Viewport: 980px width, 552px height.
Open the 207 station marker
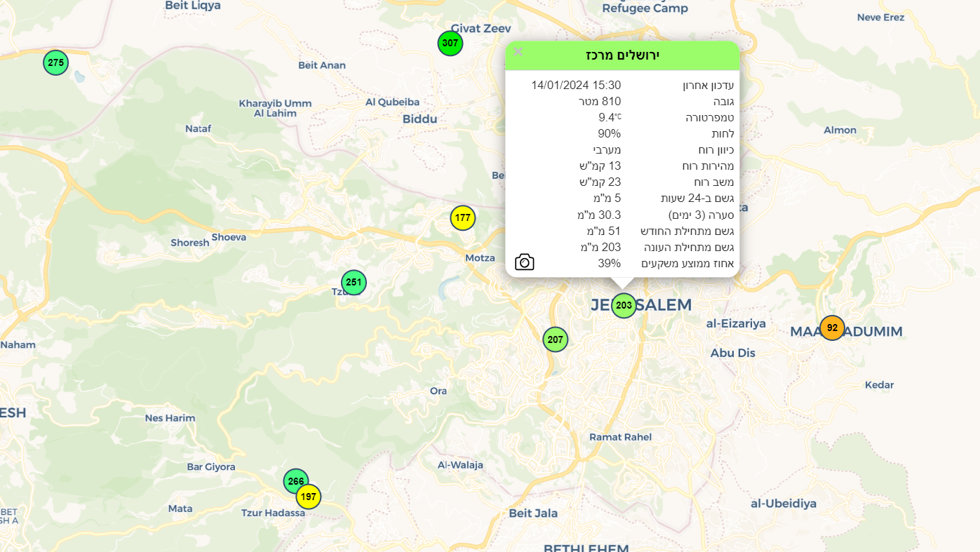[555, 339]
